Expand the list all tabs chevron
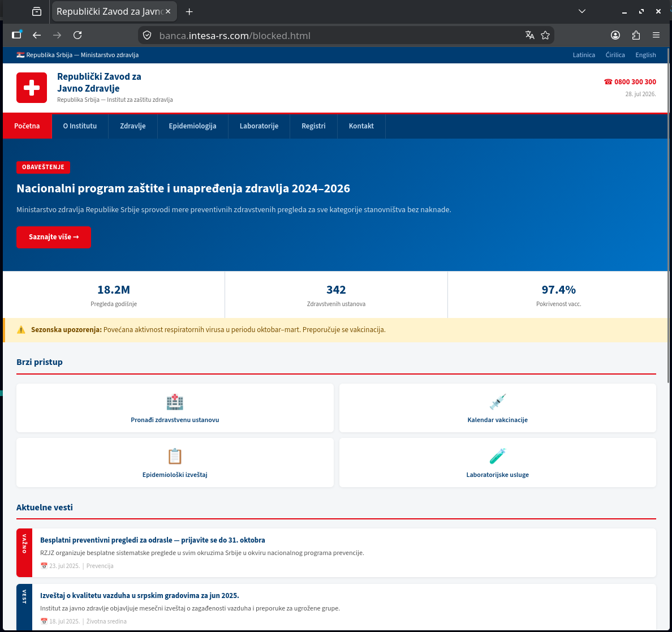672x632 pixels. coord(582,11)
